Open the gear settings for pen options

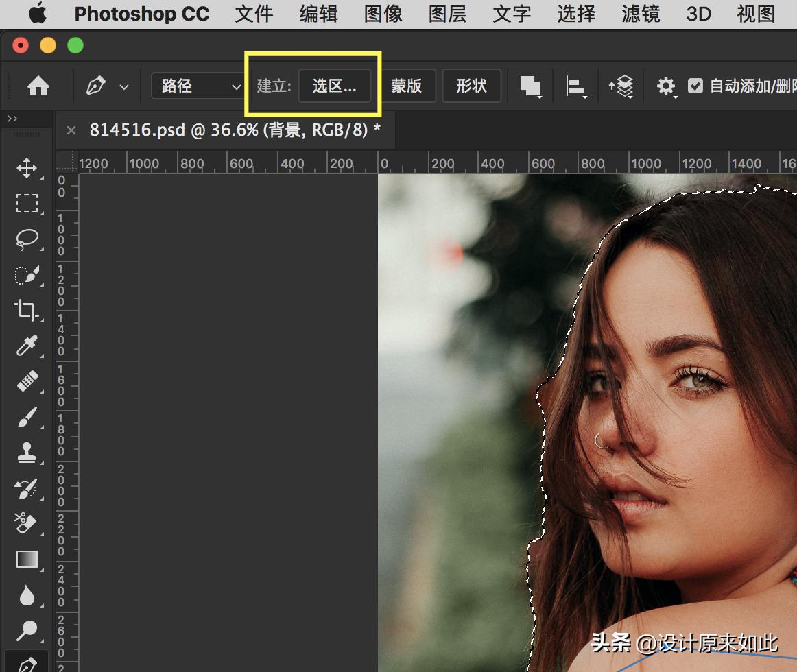[x=667, y=86]
